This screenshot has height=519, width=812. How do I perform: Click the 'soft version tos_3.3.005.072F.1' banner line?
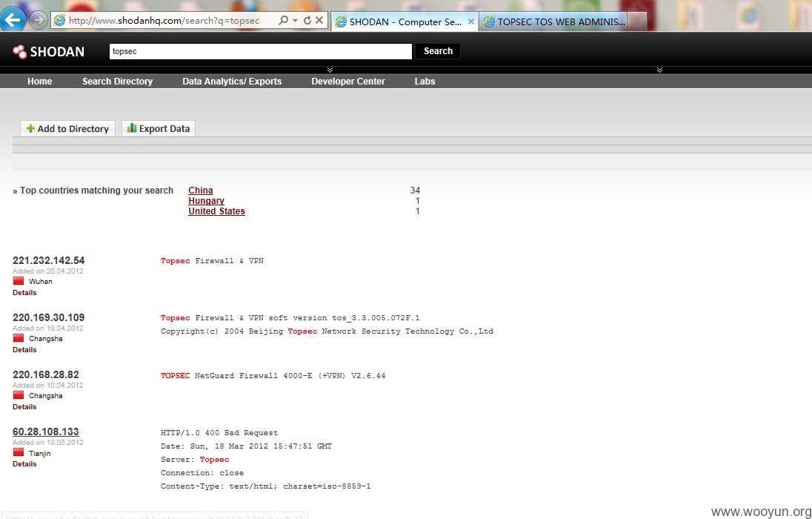point(290,318)
